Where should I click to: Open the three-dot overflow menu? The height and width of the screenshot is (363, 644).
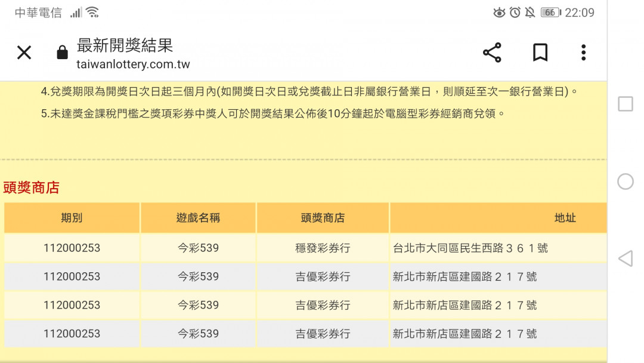tap(584, 53)
